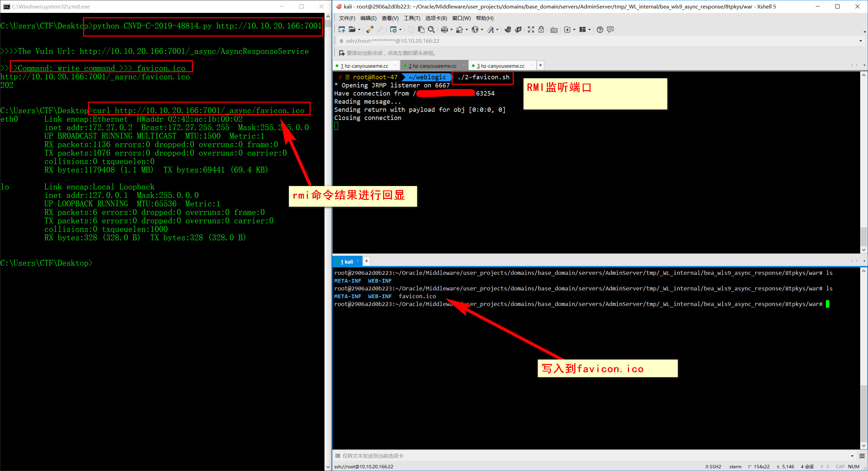Viewport: 868px width, 471px height.
Task: Expand the font A dropdown arrow
Action: pyautogui.click(x=497, y=30)
